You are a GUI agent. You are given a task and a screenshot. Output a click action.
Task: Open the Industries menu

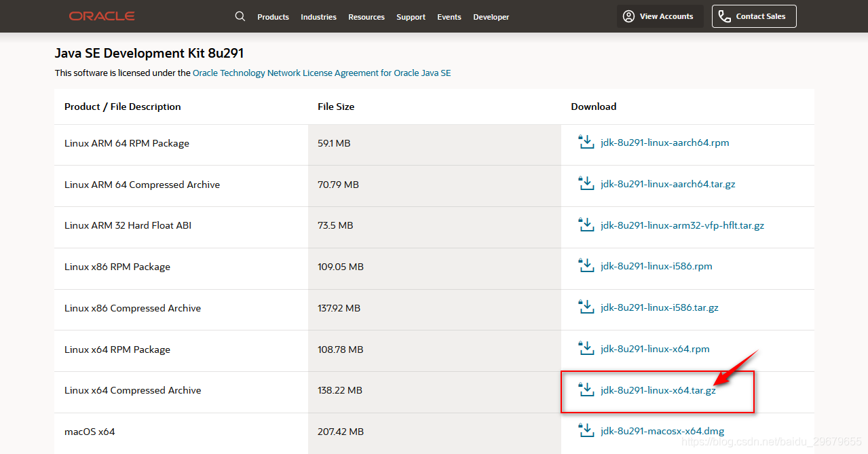[x=318, y=17]
